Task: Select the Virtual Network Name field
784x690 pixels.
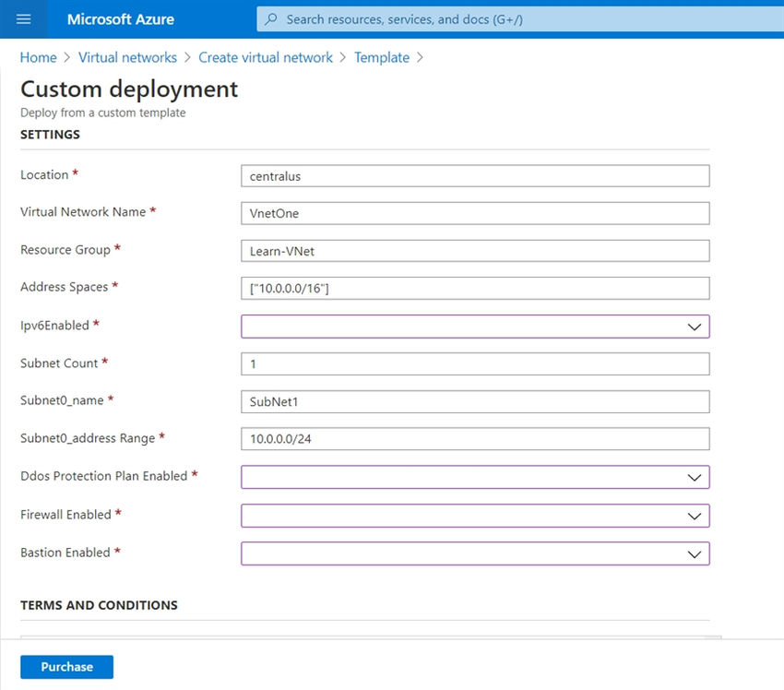Action: (x=475, y=213)
